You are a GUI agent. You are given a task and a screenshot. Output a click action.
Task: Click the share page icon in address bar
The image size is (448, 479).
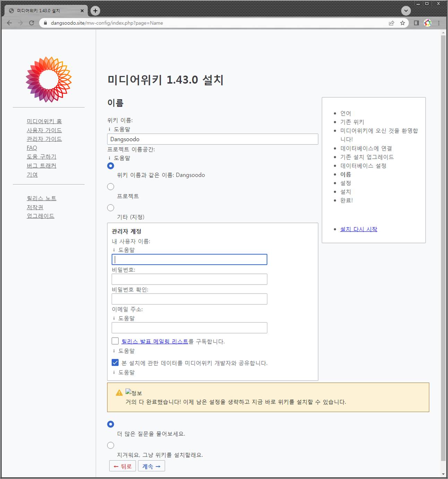391,23
